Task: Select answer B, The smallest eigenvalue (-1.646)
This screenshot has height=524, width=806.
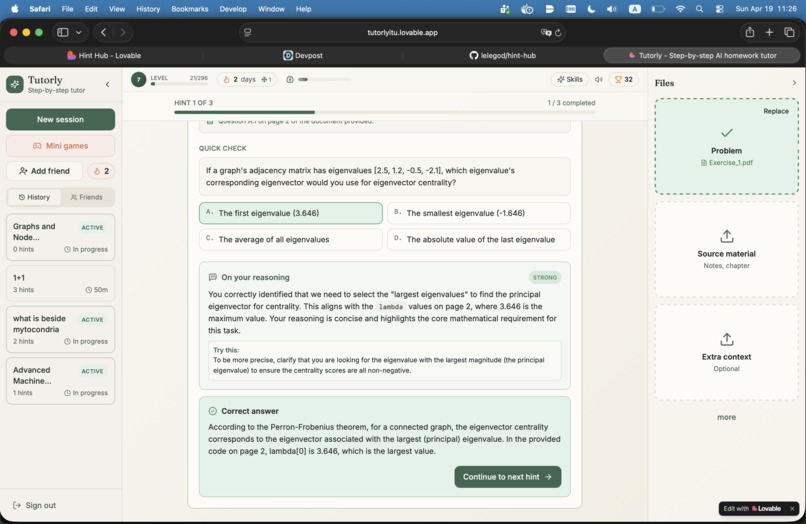Action: pyautogui.click(x=479, y=213)
